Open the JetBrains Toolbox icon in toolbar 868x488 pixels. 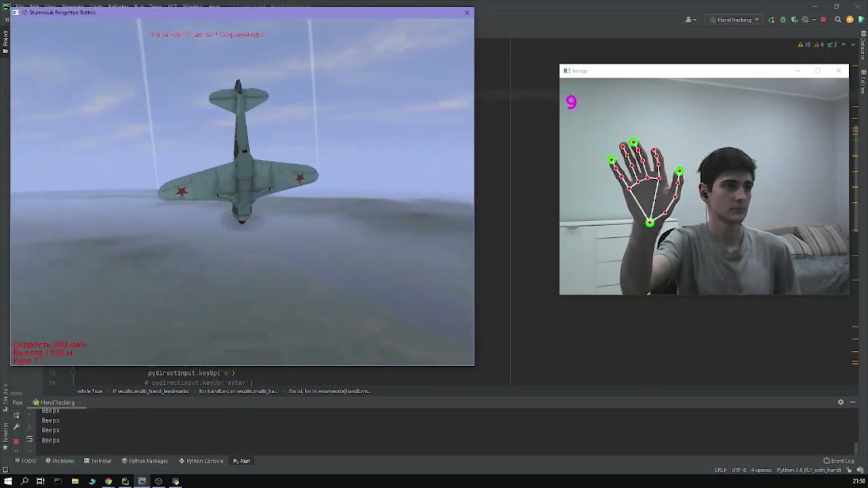[x=860, y=20]
